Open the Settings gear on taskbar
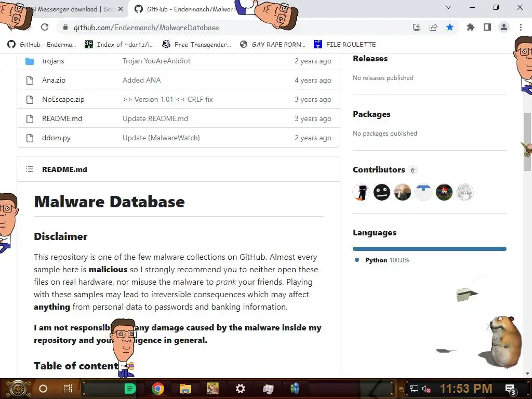532x399 pixels. 240,389
